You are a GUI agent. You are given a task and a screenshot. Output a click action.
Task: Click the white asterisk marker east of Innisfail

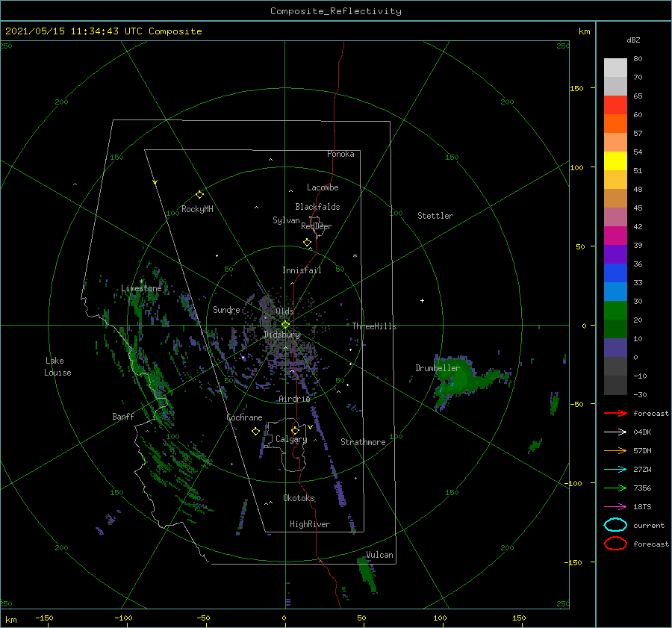pos(355,256)
